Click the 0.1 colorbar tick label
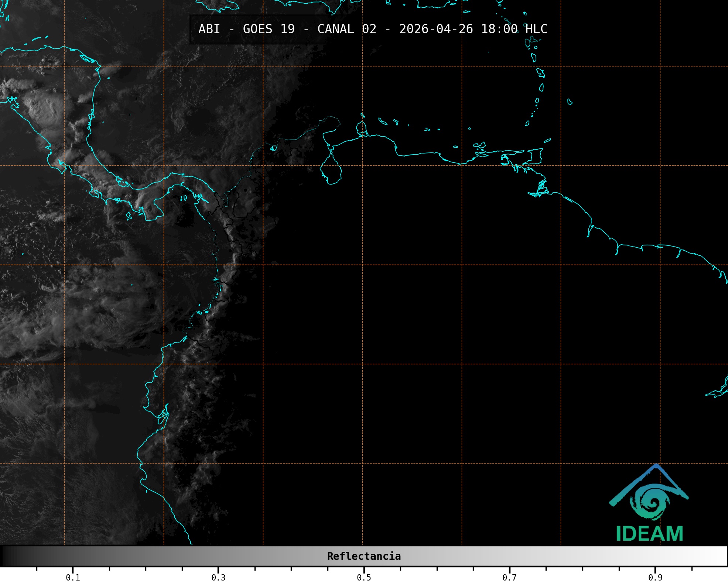This screenshot has height=582, width=728. click(73, 577)
